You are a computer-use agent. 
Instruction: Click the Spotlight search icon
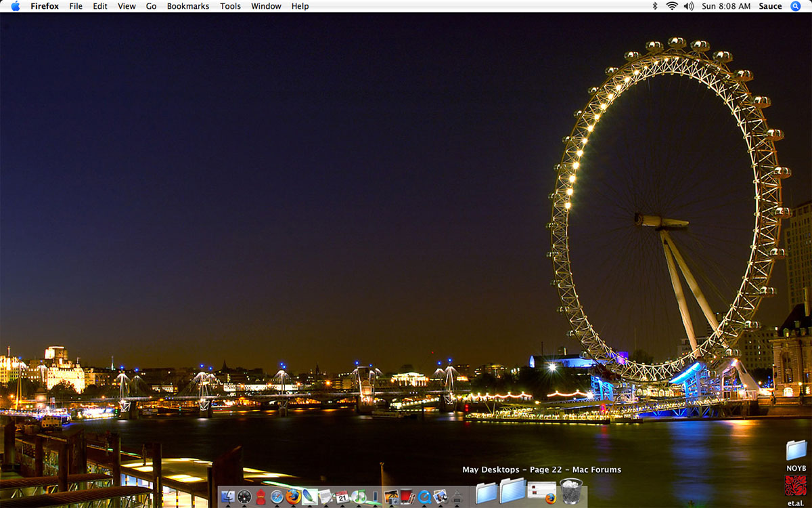click(x=796, y=6)
